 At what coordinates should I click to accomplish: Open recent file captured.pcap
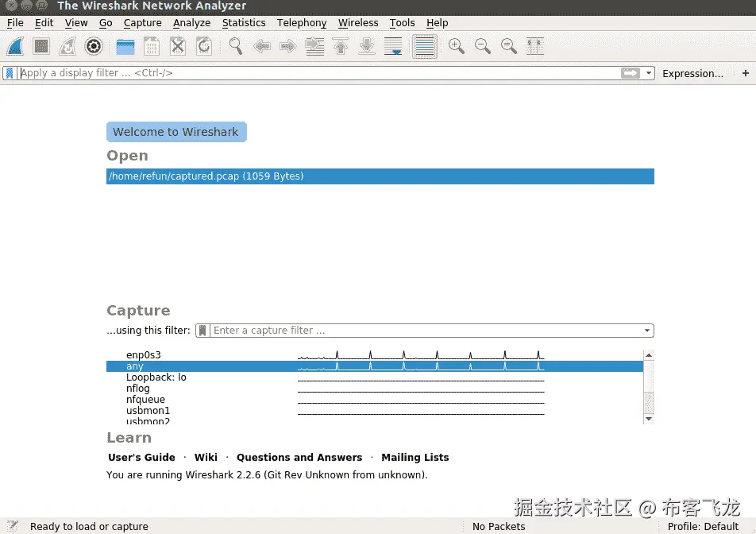[x=380, y=176]
